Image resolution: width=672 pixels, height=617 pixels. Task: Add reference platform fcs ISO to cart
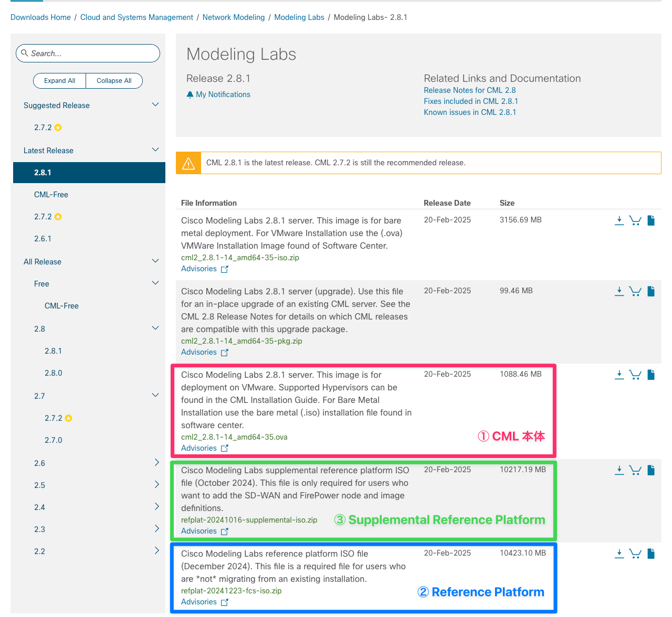click(x=635, y=554)
